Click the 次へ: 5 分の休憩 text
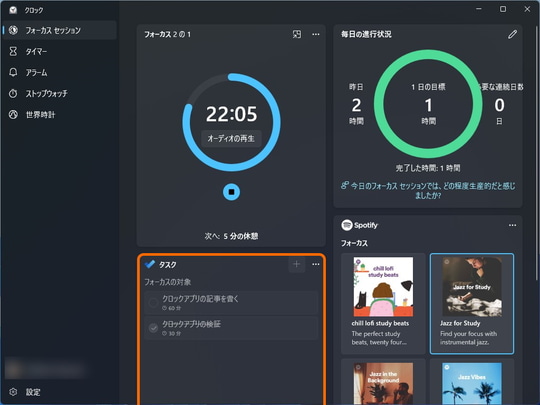The height and width of the screenshot is (405, 540). pyautogui.click(x=231, y=236)
